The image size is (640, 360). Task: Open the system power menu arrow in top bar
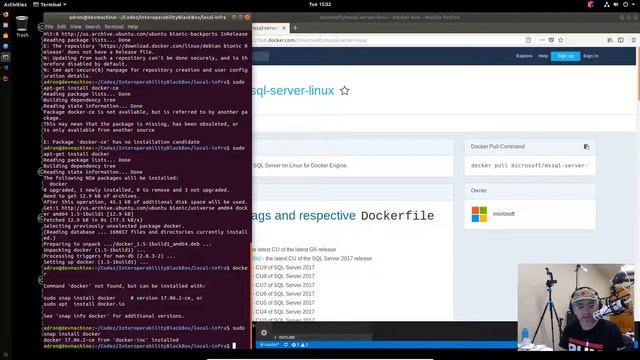[x=634, y=4]
